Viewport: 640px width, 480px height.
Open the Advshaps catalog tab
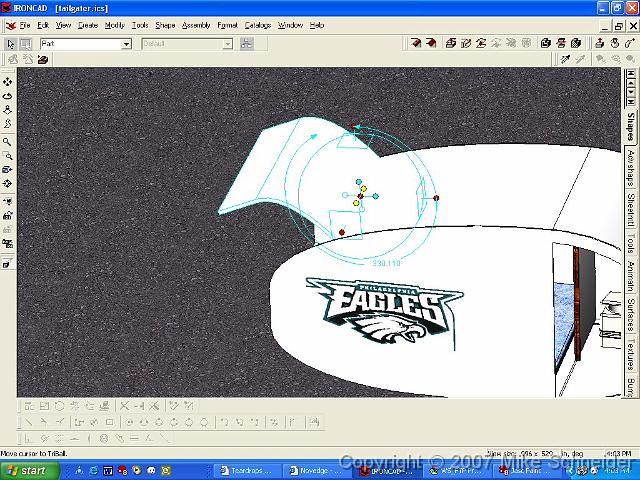pyautogui.click(x=631, y=168)
